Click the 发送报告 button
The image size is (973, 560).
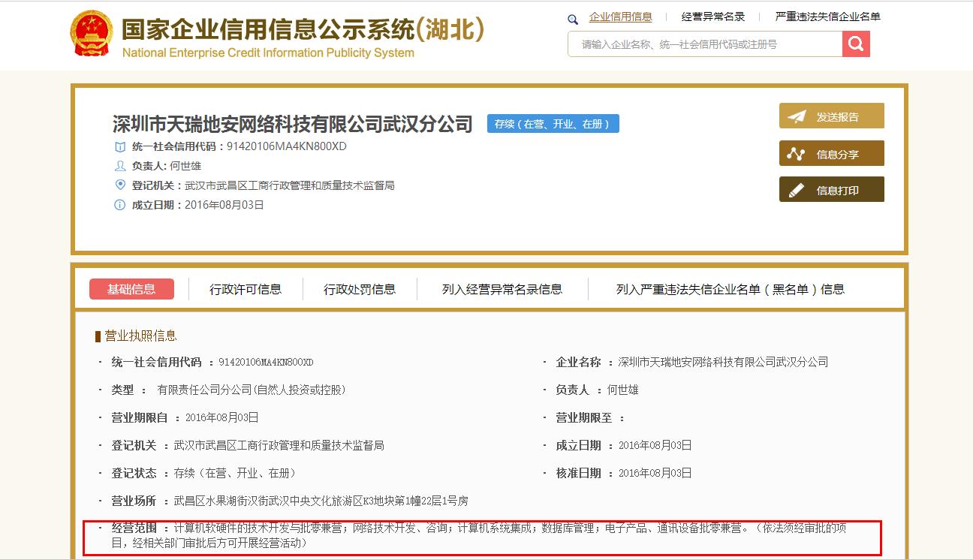832,116
